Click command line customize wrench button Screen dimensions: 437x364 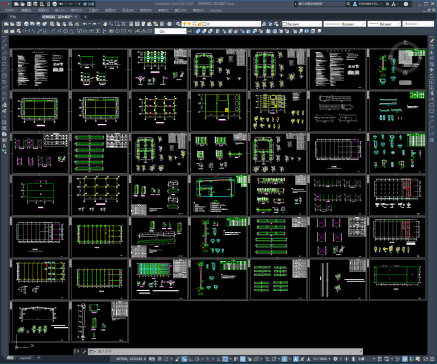click(84, 351)
